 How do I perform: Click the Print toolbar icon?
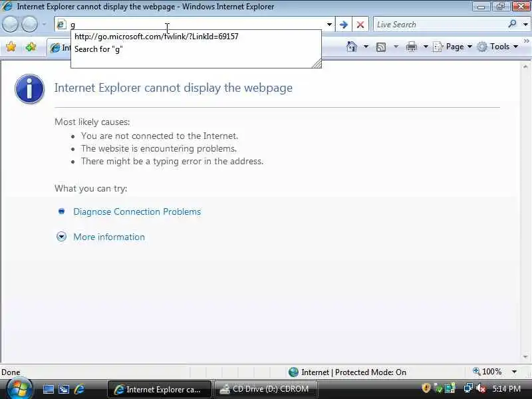click(x=411, y=47)
